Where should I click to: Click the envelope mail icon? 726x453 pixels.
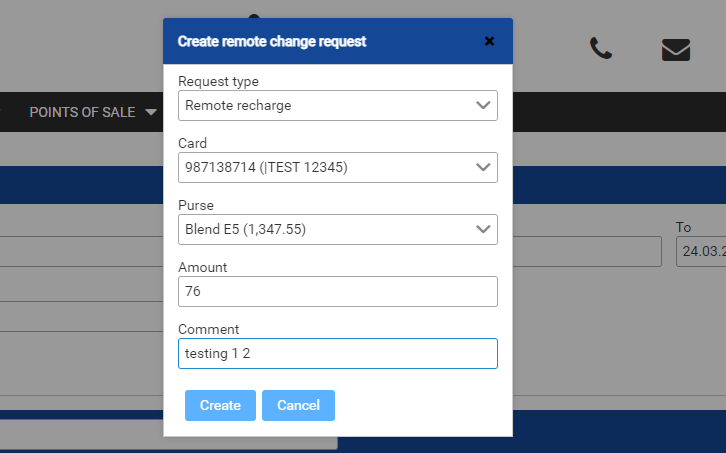pos(676,49)
